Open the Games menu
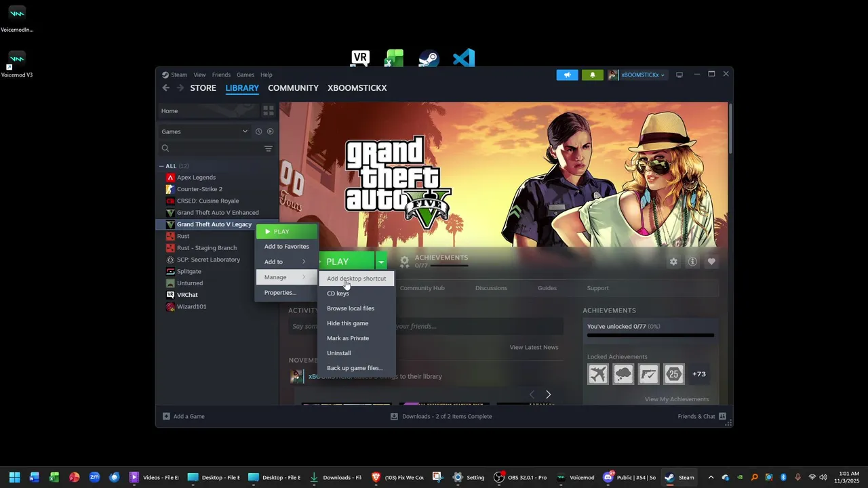This screenshot has height=488, width=868. click(x=245, y=75)
